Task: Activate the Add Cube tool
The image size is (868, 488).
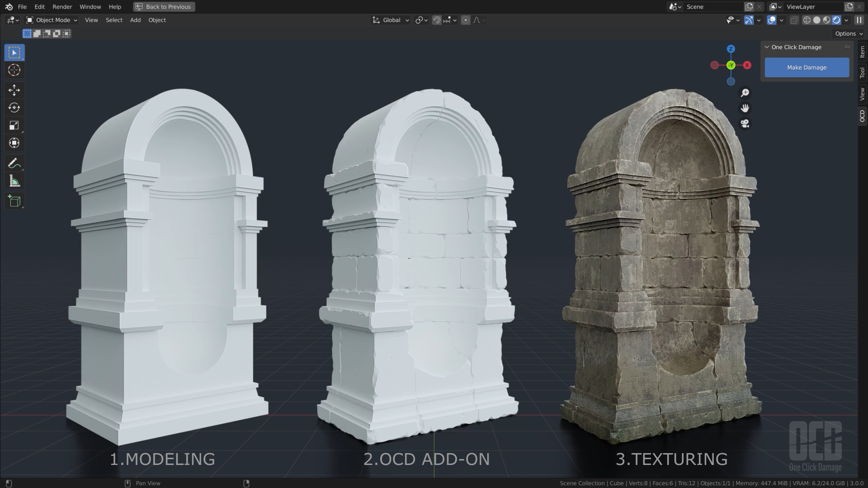Action: tap(14, 201)
